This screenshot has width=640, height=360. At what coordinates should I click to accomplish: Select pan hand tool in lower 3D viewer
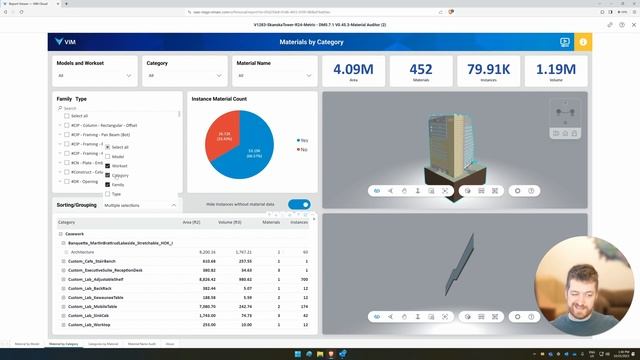click(x=404, y=316)
